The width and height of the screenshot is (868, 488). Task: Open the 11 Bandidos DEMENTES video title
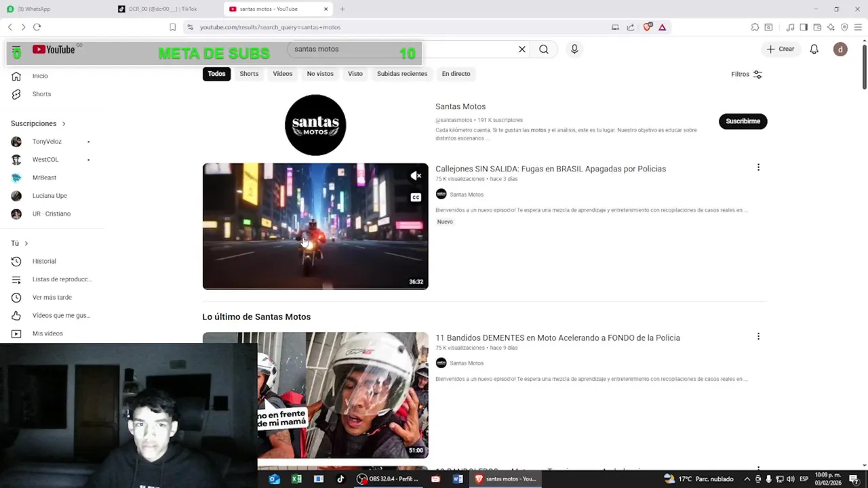coord(557,338)
